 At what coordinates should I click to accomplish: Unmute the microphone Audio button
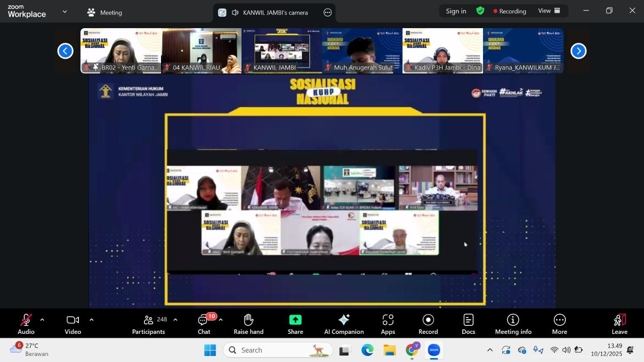pyautogui.click(x=26, y=324)
